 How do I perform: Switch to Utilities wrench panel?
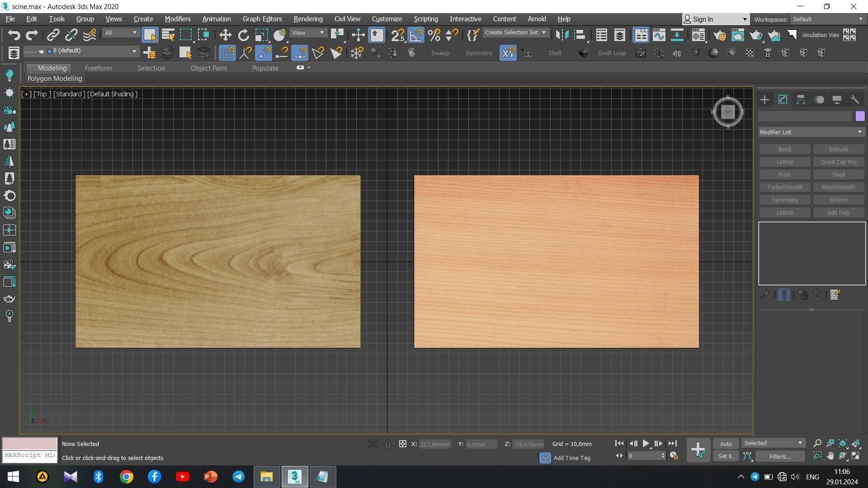point(855,100)
